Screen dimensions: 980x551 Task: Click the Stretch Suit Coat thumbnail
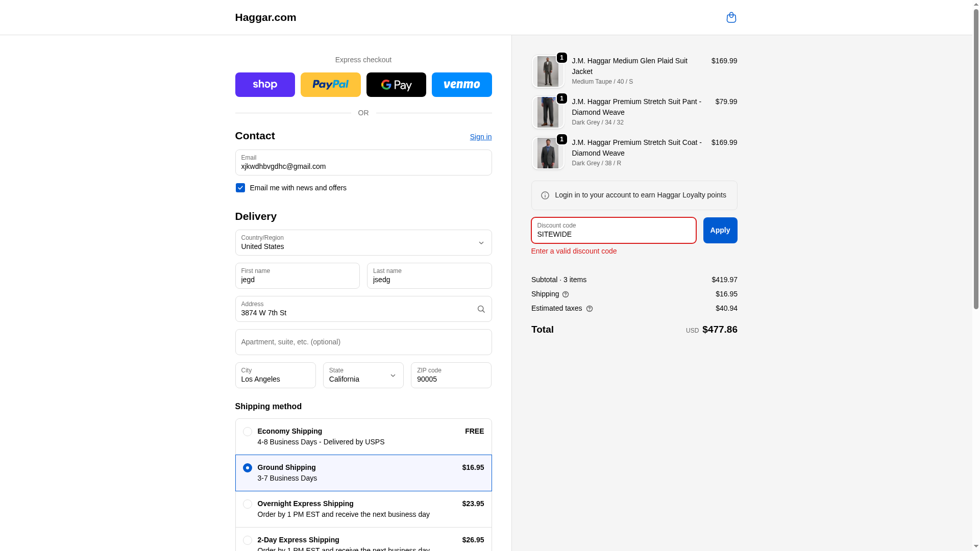point(548,153)
